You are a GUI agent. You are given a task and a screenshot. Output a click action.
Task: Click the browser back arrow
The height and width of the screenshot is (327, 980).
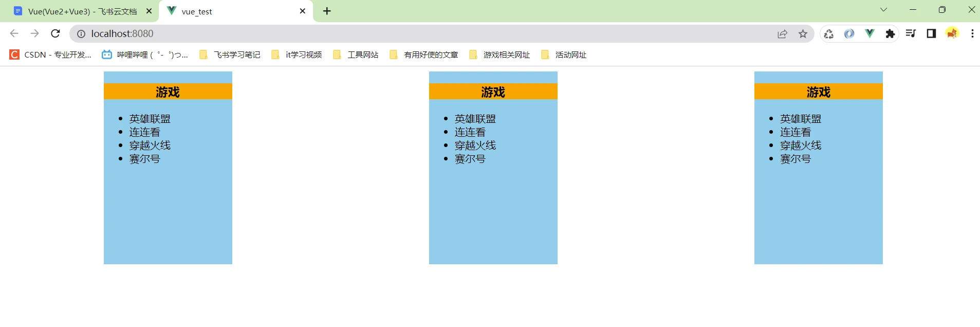click(14, 33)
